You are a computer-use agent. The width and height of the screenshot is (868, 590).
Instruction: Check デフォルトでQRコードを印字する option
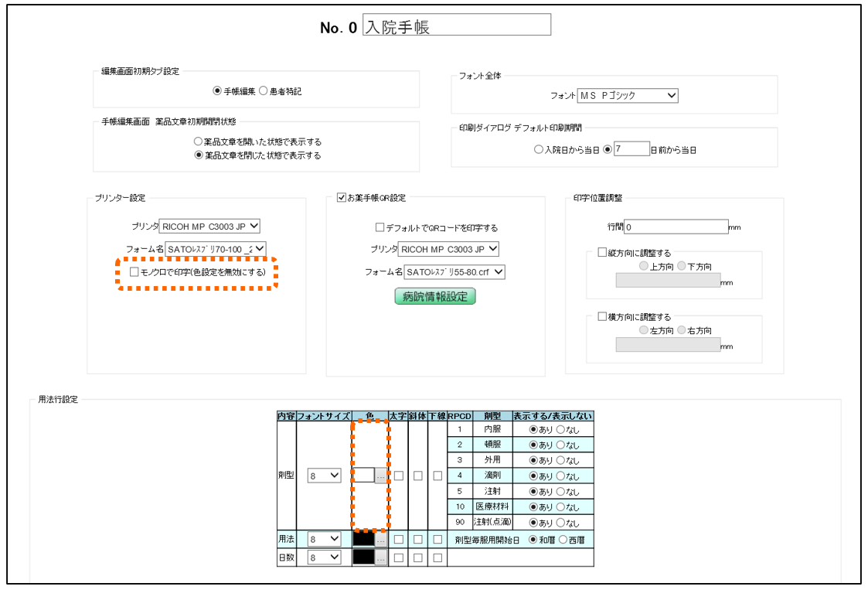(380, 228)
